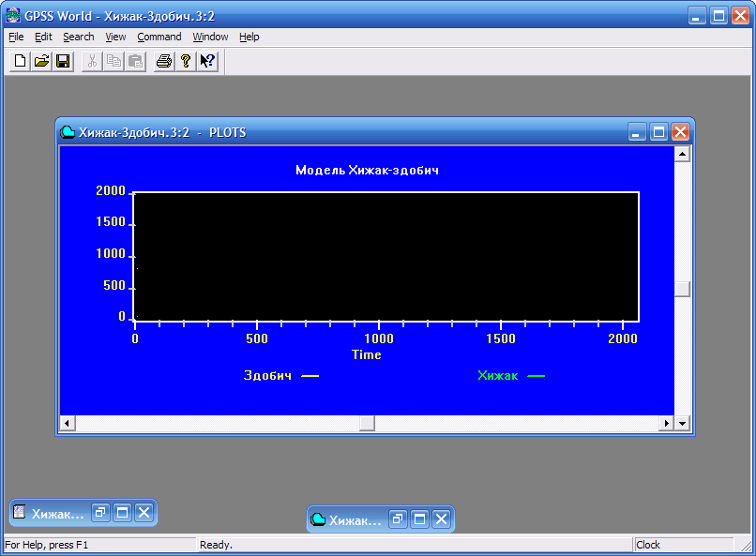Click the GPSS World application title icon
The width and height of the screenshot is (756, 556).
click(x=13, y=15)
